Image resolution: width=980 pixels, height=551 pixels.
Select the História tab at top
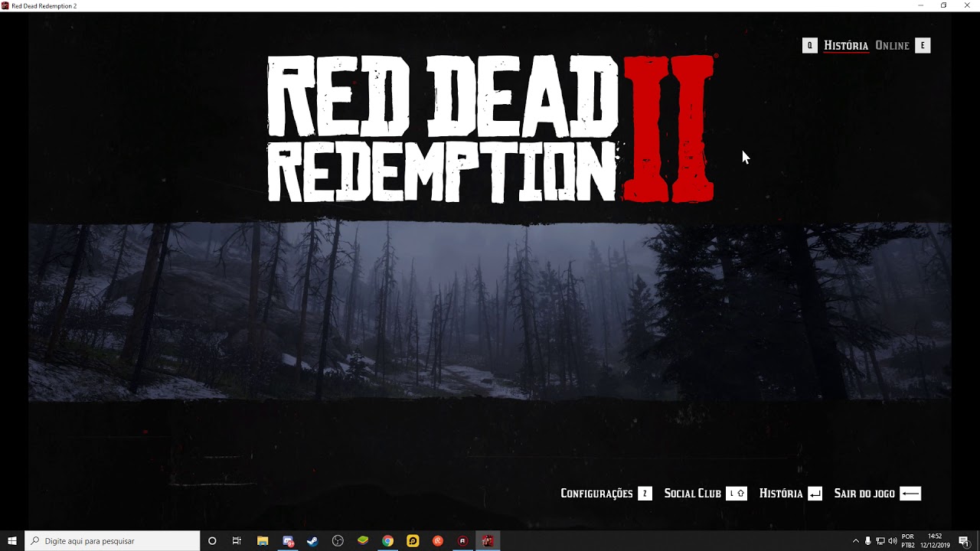click(x=846, y=46)
